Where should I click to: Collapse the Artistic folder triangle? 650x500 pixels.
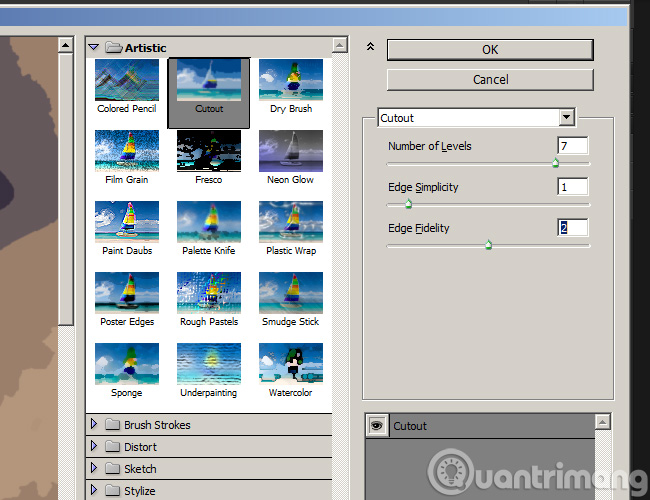[x=94, y=47]
